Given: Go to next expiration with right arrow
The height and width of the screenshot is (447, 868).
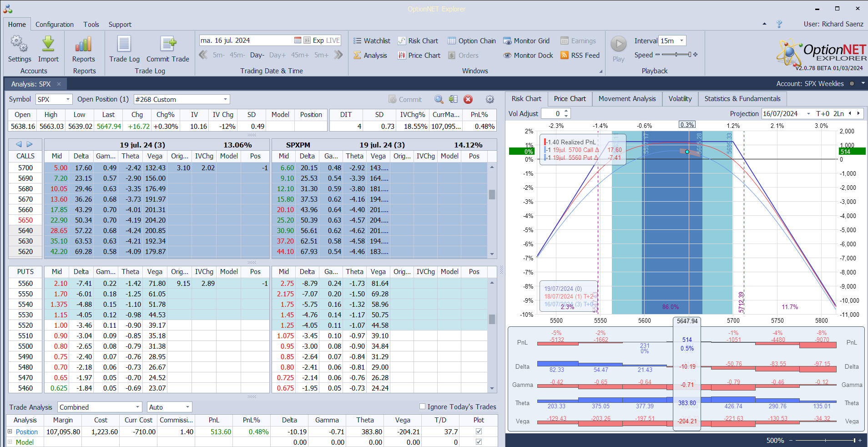Looking at the screenshot, I should coord(30,144).
